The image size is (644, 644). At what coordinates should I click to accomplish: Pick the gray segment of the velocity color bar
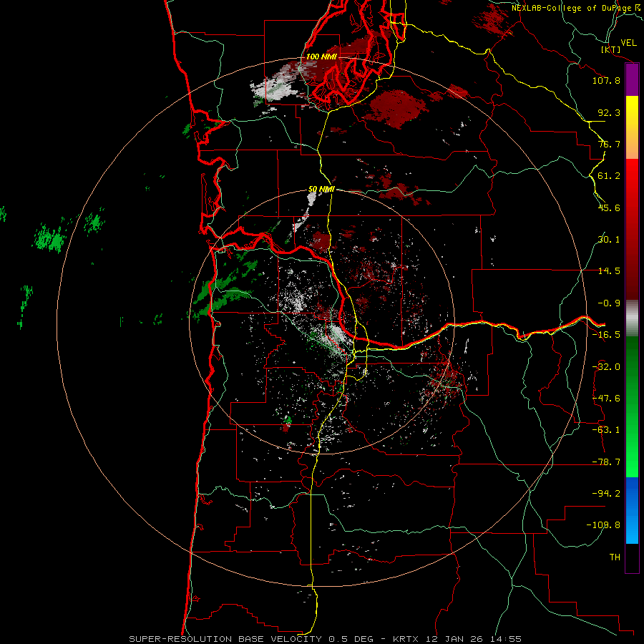pyautogui.click(x=632, y=318)
